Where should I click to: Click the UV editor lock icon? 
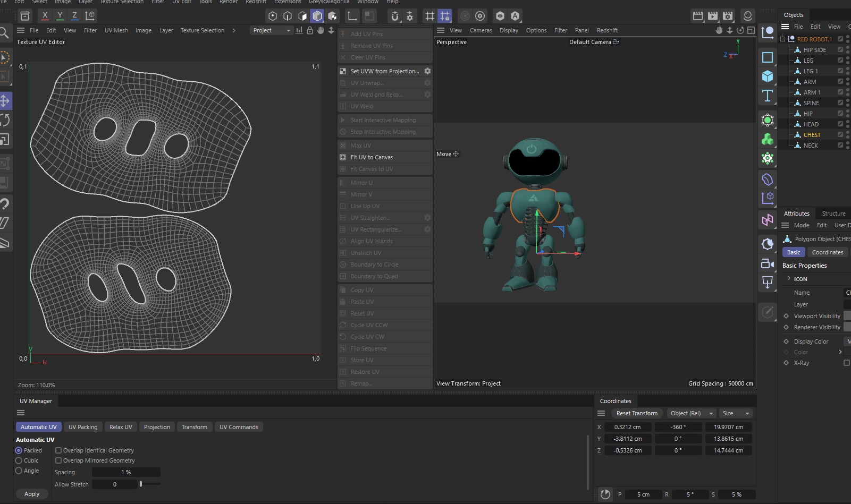coord(310,30)
